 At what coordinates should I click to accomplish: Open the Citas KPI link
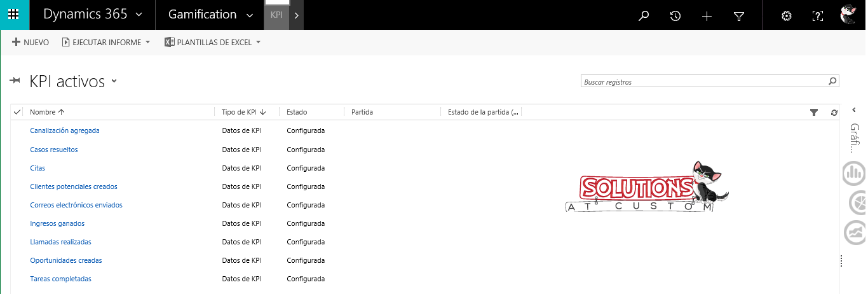pos(37,168)
